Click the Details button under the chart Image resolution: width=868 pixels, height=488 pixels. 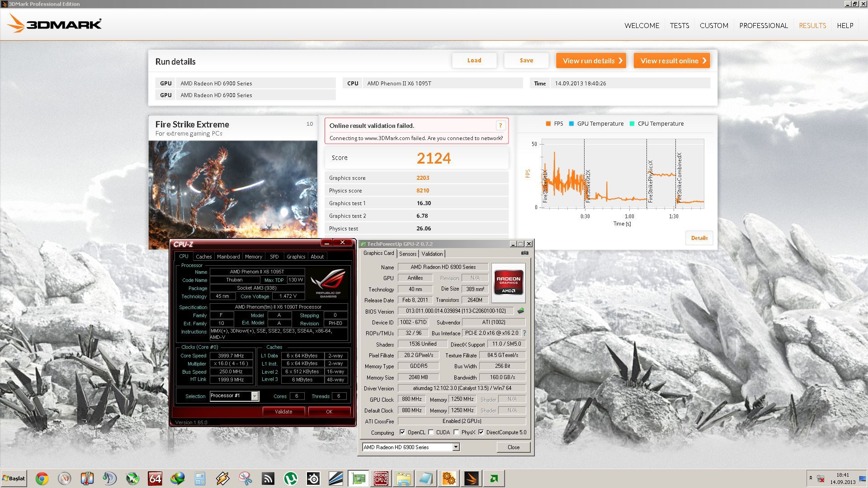[699, 238]
